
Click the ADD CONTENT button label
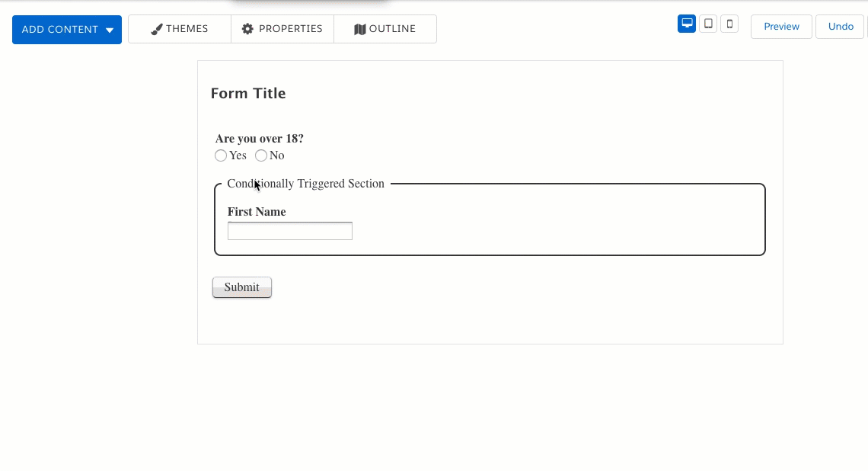[x=60, y=30]
